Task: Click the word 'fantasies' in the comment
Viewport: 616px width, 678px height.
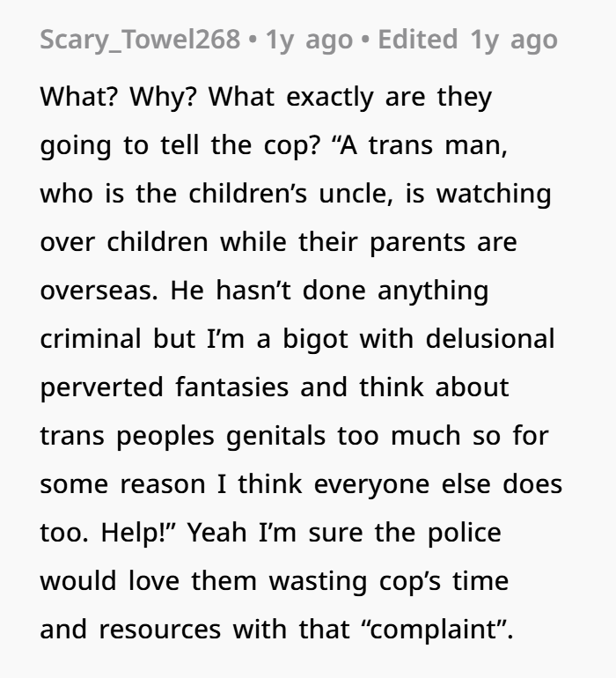Action: (232, 387)
